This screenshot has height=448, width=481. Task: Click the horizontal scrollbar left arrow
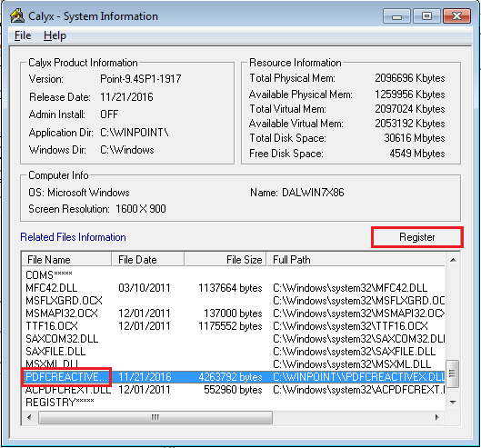click(29, 418)
